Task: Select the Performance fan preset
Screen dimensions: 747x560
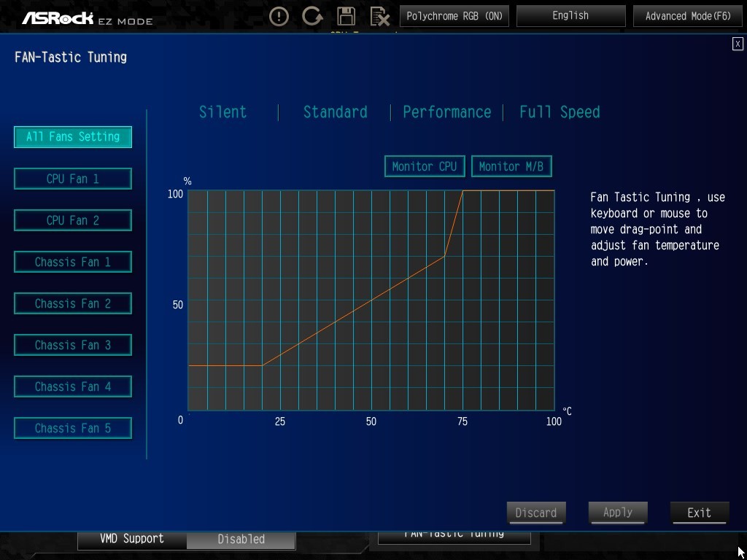Action: 447,112
